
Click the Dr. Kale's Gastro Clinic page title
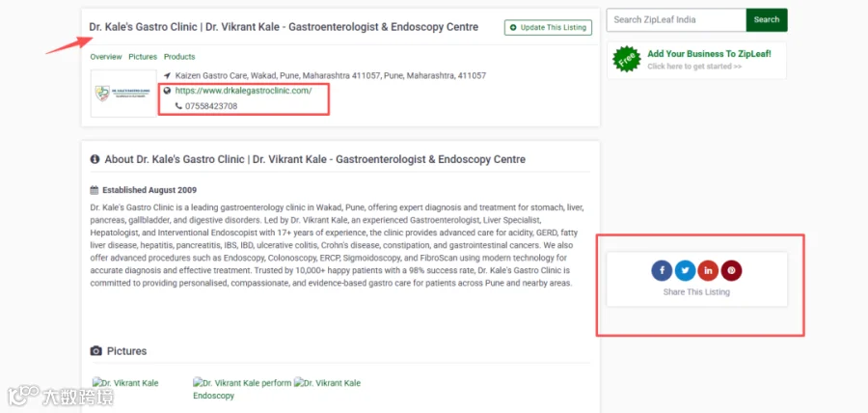pos(284,27)
